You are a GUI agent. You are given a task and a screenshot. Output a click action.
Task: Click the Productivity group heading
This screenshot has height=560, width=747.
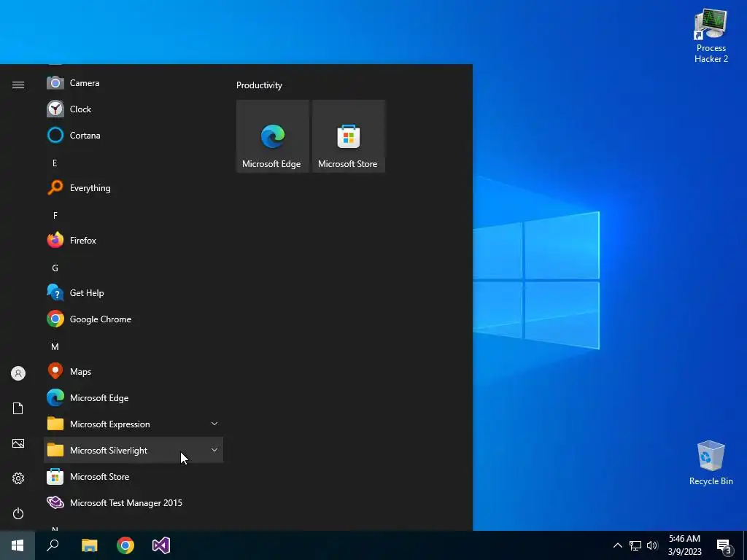click(259, 85)
